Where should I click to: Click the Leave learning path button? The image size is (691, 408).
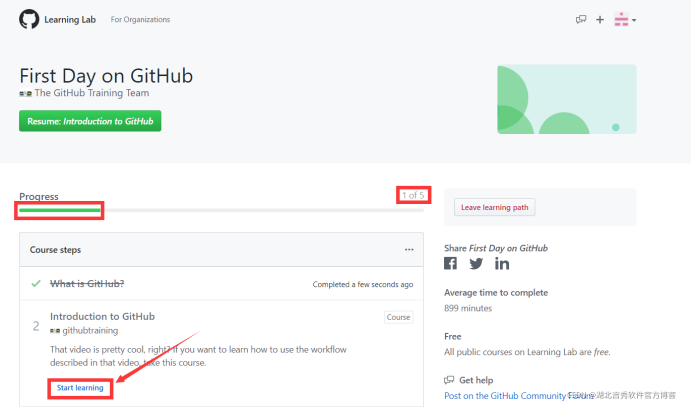pyautogui.click(x=494, y=208)
